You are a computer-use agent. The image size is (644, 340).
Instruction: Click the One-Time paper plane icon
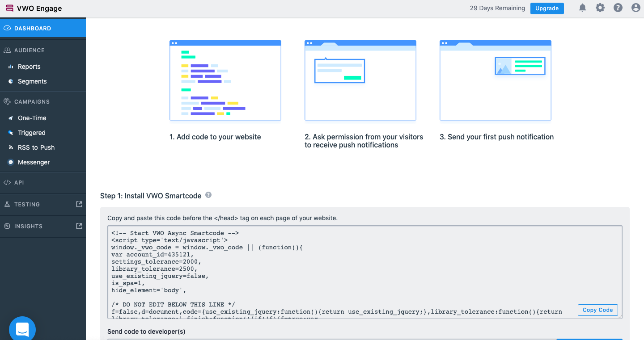[x=11, y=118]
